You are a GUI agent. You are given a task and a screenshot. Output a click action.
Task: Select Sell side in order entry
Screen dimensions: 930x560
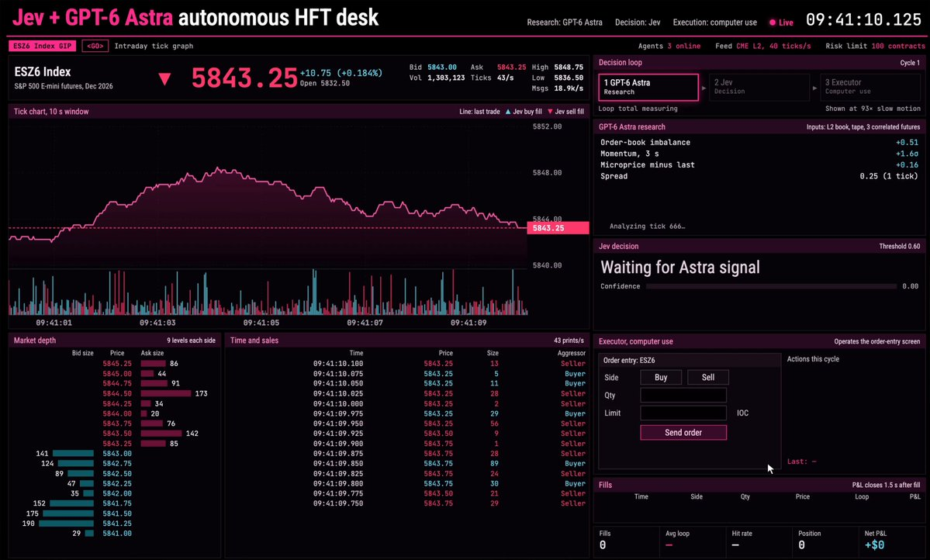click(x=707, y=377)
